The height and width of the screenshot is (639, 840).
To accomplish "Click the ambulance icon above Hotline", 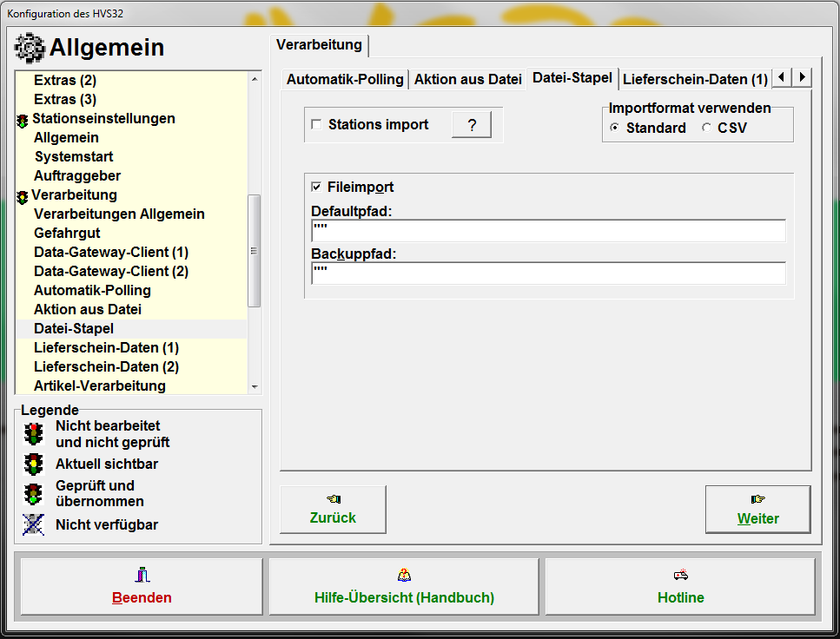I will tap(681, 575).
